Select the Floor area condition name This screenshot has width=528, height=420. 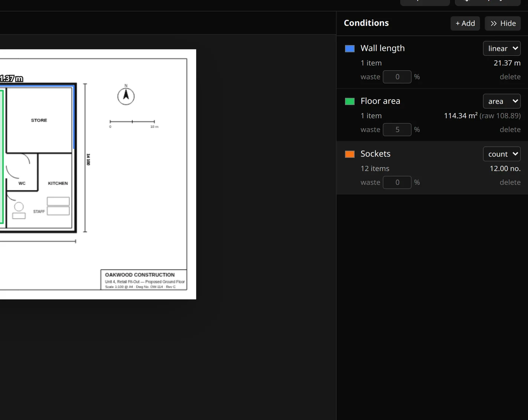[380, 101]
